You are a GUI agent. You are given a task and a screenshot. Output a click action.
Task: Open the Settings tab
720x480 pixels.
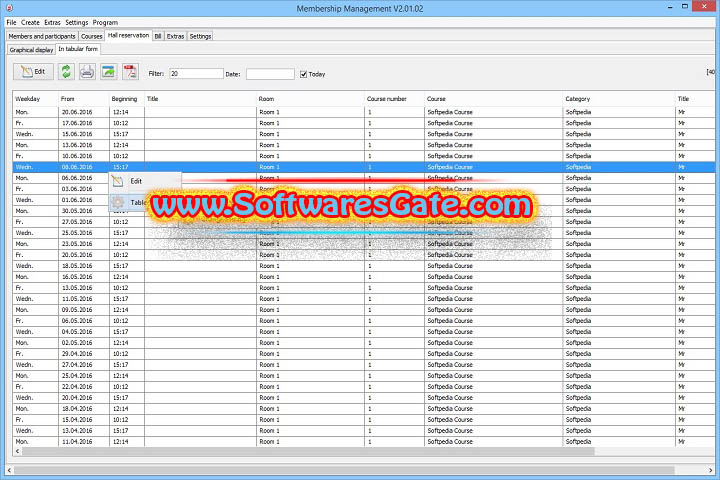point(200,36)
